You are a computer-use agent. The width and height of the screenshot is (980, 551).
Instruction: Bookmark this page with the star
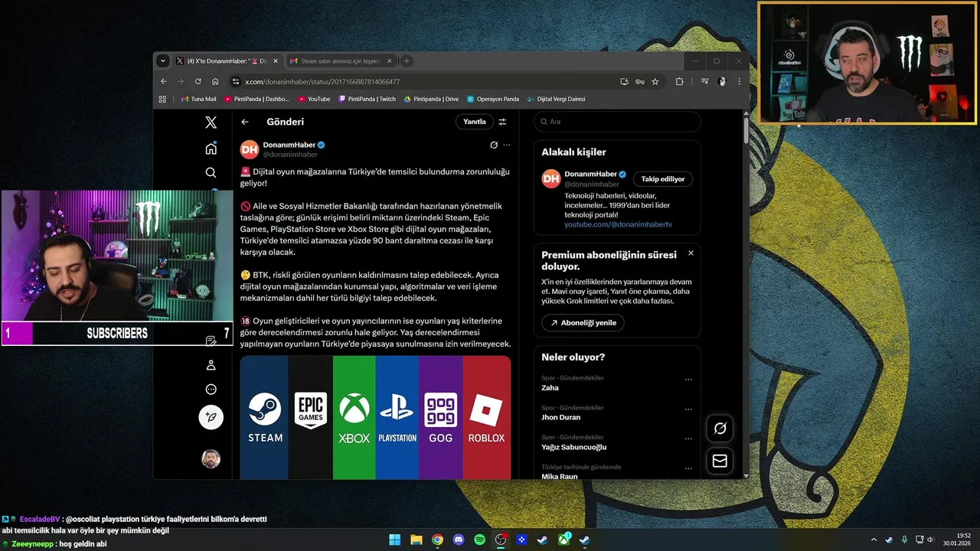click(655, 81)
